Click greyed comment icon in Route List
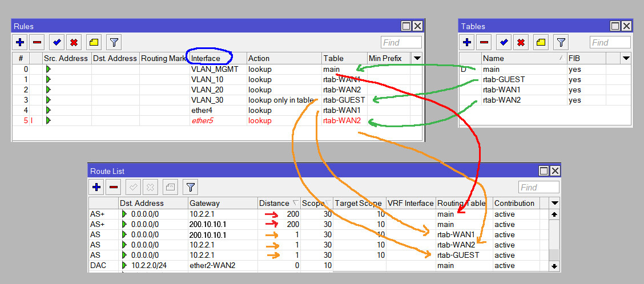Screen dimensions: 644x284 pyautogui.click(x=170, y=187)
